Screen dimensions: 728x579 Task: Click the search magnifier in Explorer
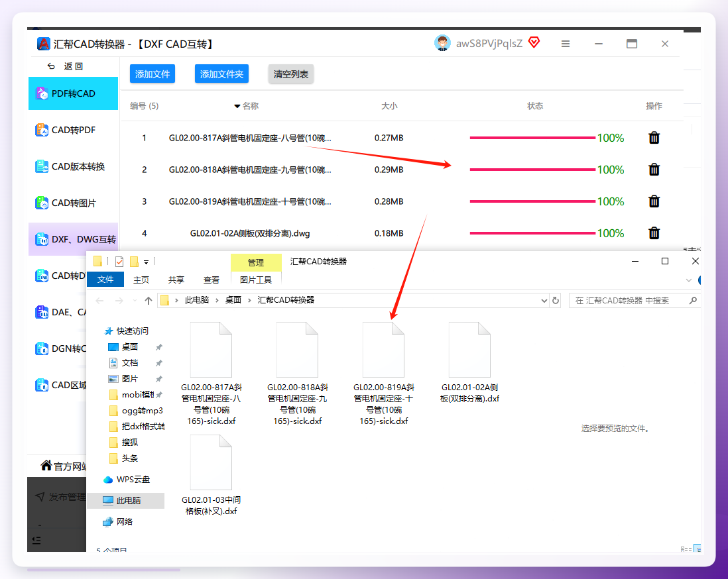pyautogui.click(x=693, y=301)
